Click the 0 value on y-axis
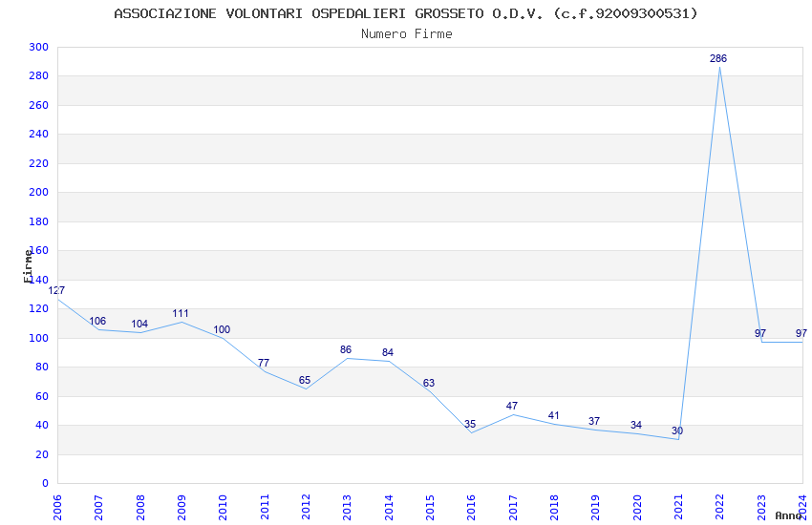Image resolution: width=812 pixels, height=525 pixels. 46,483
